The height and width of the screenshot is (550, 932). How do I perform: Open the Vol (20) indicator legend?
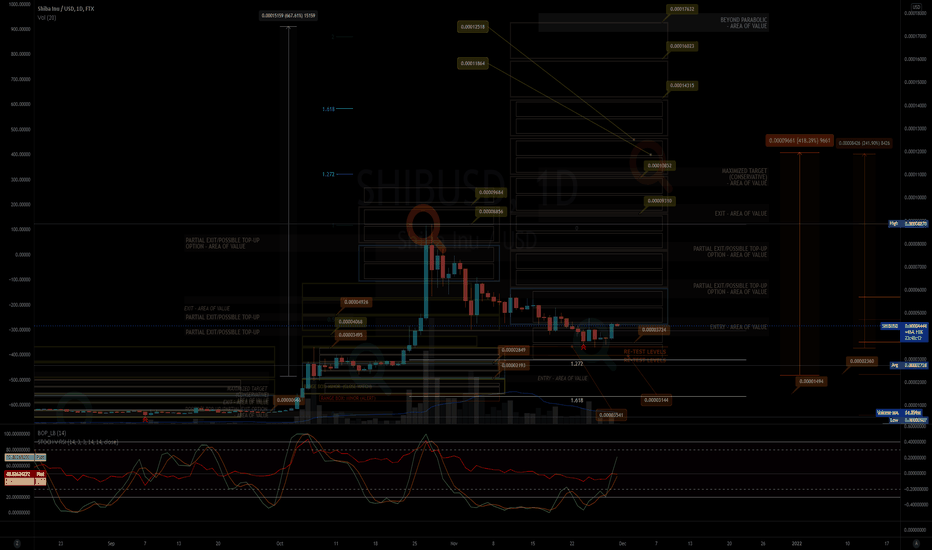tap(47, 18)
